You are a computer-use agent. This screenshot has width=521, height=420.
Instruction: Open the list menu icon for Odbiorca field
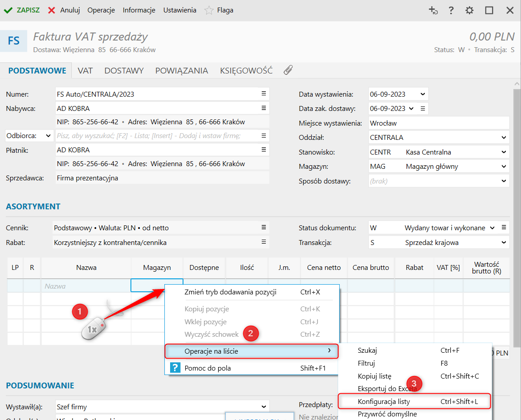click(264, 135)
